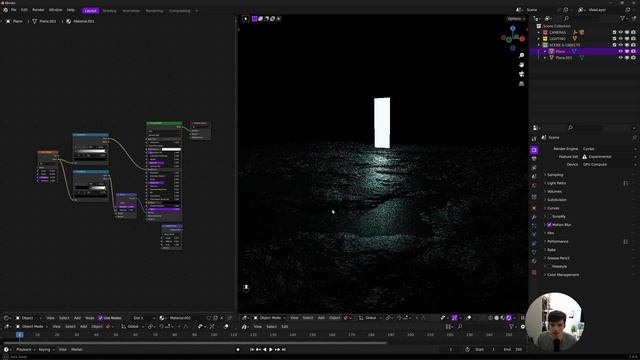Toggle the Motion Blur checkbox
640x360 pixels.
point(549,225)
